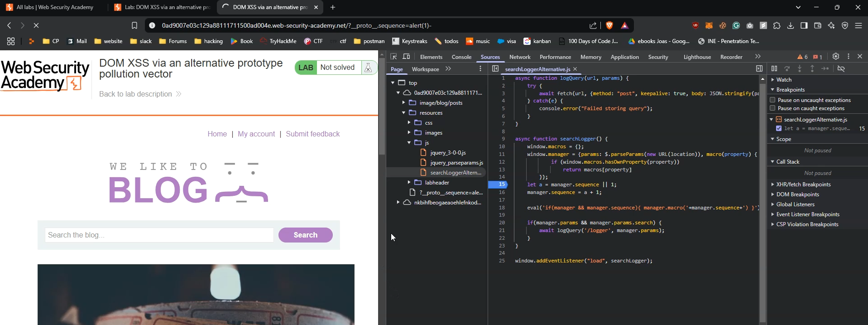Click the Search the blog input field
The width and height of the screenshot is (868, 325).
point(159,235)
